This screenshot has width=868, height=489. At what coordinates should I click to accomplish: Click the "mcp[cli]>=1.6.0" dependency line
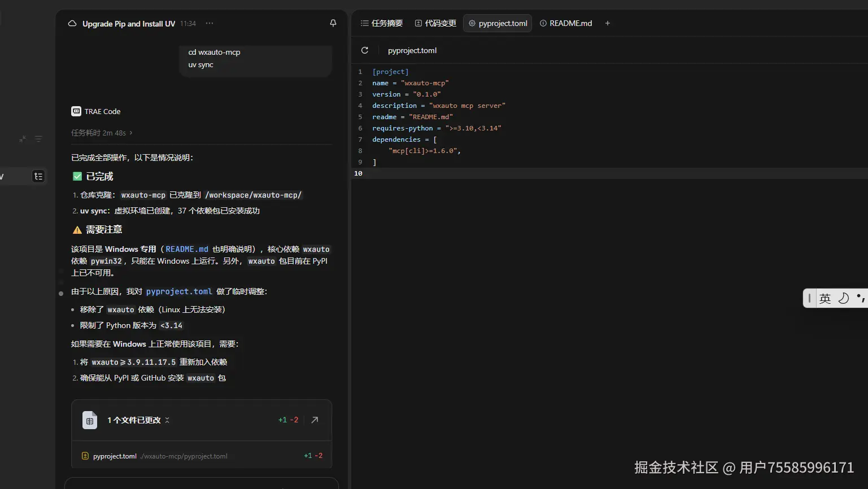425,151
